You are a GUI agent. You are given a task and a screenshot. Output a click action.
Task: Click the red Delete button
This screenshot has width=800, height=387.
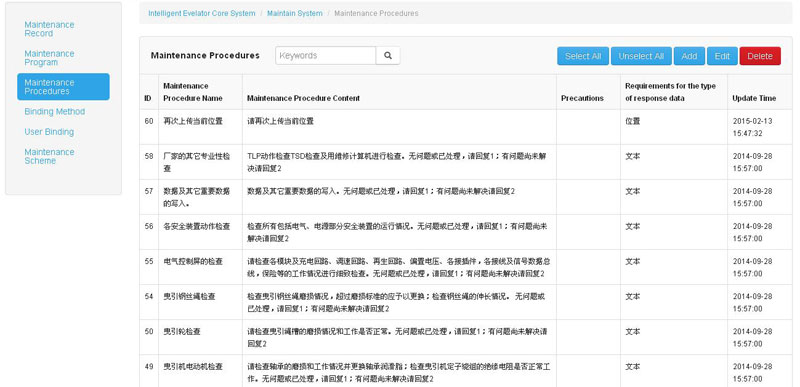(x=760, y=56)
